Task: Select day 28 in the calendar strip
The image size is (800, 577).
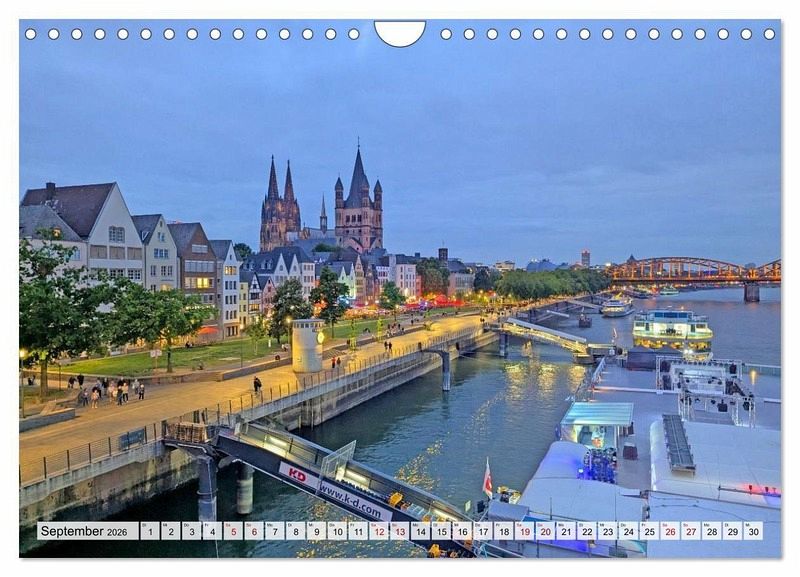Action: click(x=712, y=531)
